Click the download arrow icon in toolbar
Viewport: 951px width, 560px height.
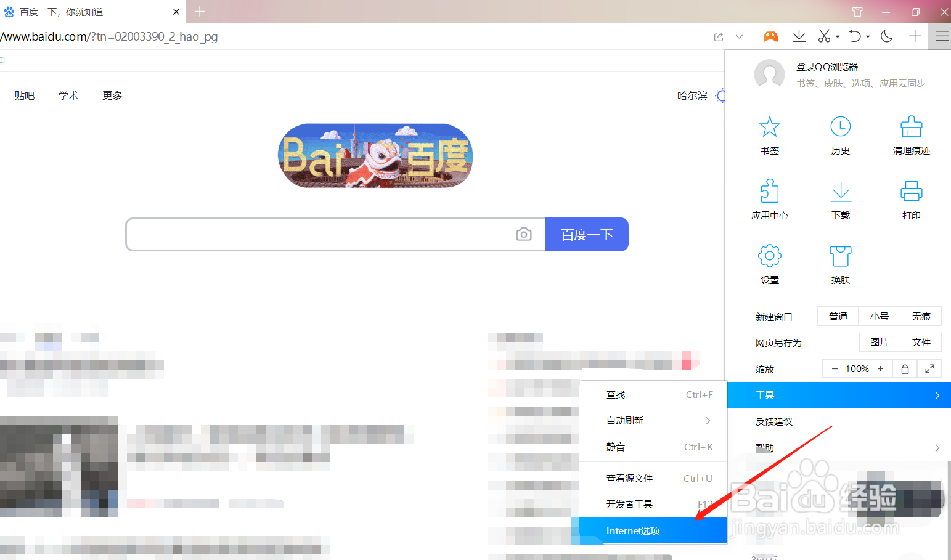(799, 36)
